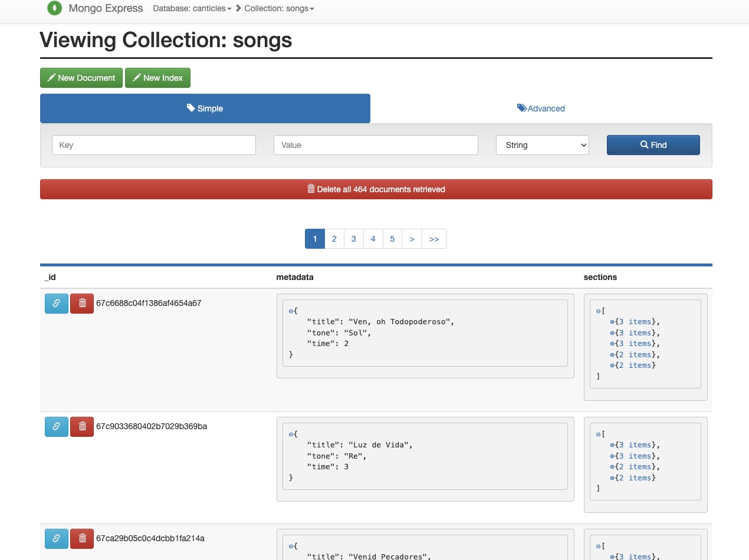Focus the Key input field

[153, 145]
